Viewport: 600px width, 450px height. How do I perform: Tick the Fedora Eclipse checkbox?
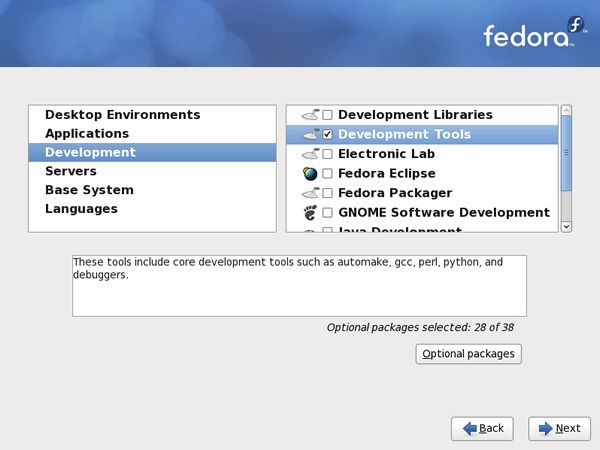327,173
